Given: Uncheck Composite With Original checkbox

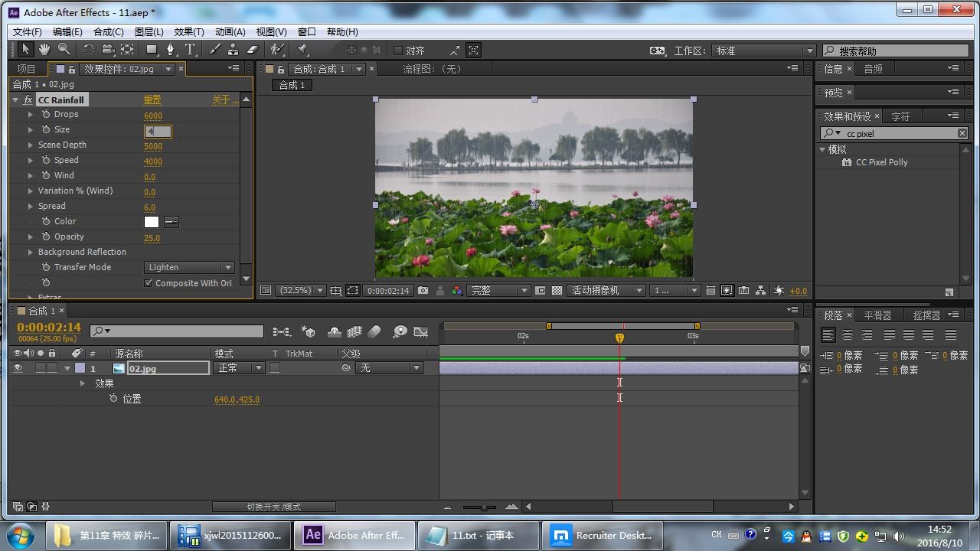Looking at the screenshot, I should point(149,282).
